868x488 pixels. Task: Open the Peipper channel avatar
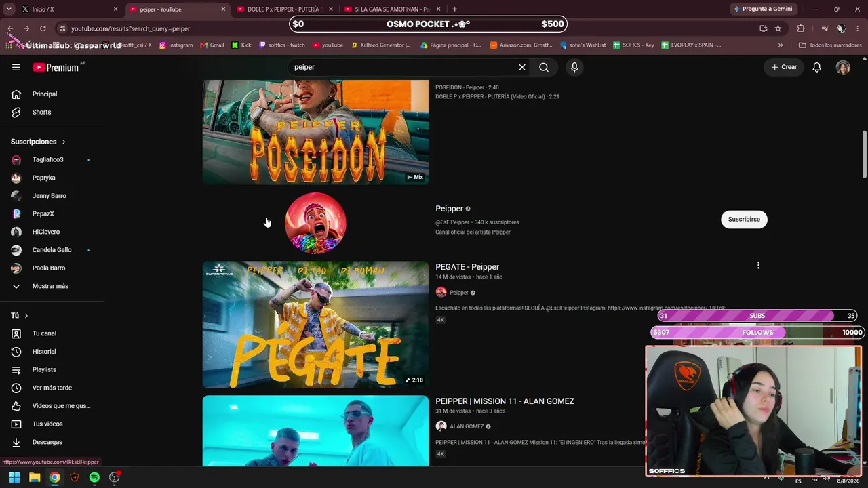pos(315,223)
